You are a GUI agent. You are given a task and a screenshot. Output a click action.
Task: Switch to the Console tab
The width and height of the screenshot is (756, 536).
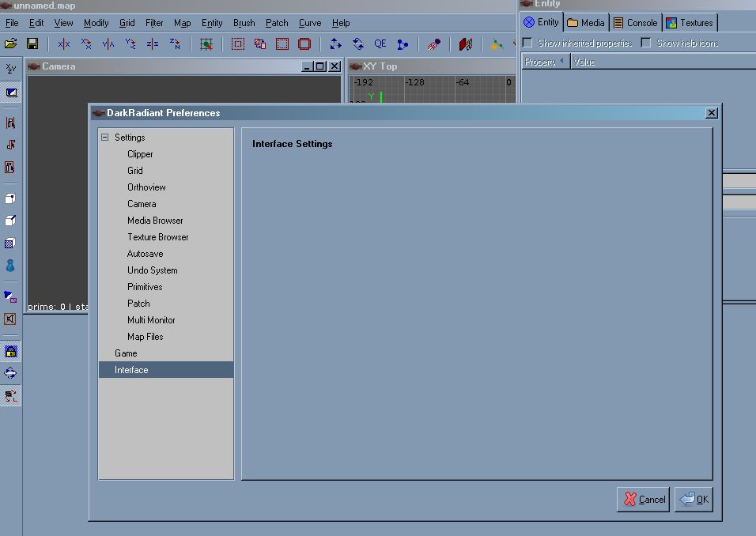(635, 23)
